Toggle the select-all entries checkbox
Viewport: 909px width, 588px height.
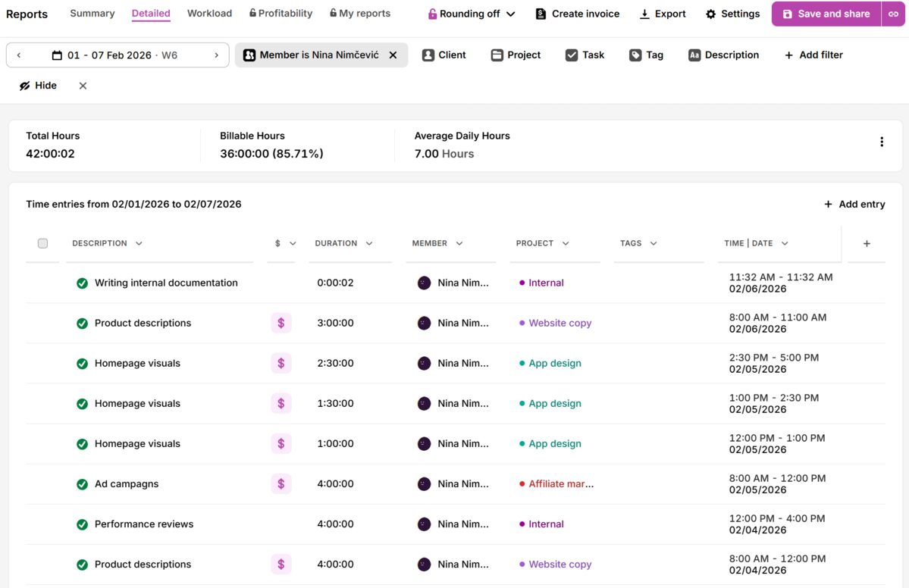pos(43,243)
